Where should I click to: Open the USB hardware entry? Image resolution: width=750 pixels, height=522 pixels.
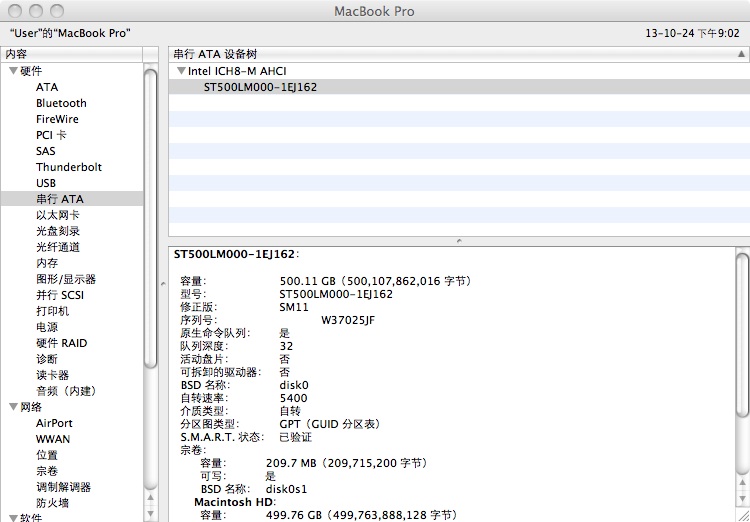46,183
